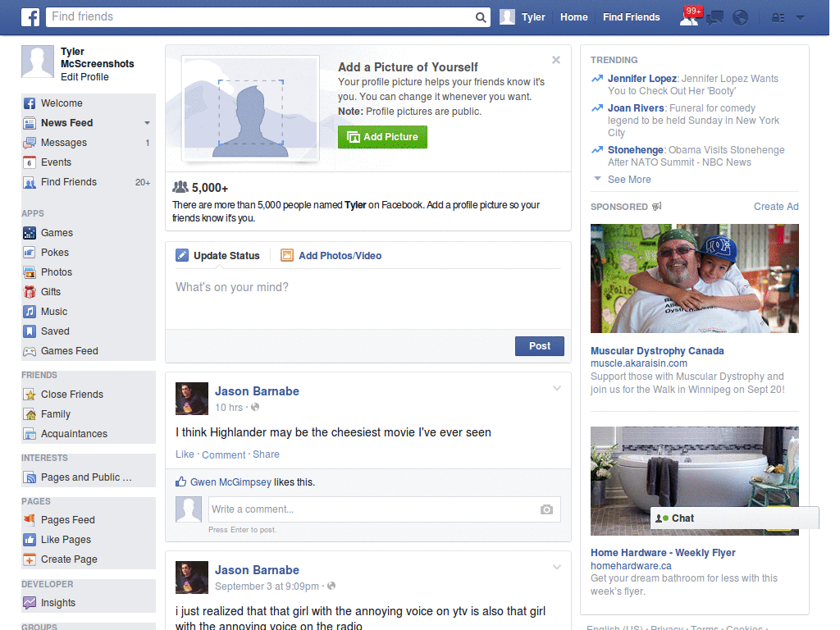Click the Events calendar icon
The width and height of the screenshot is (840, 630).
(30, 162)
